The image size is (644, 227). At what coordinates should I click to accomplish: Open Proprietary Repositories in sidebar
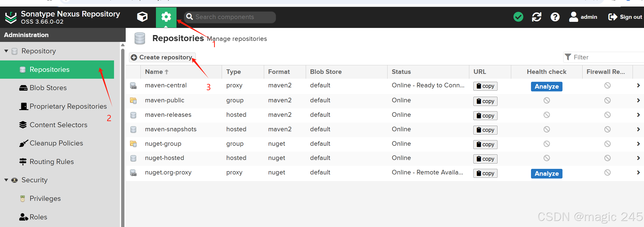[x=68, y=106]
